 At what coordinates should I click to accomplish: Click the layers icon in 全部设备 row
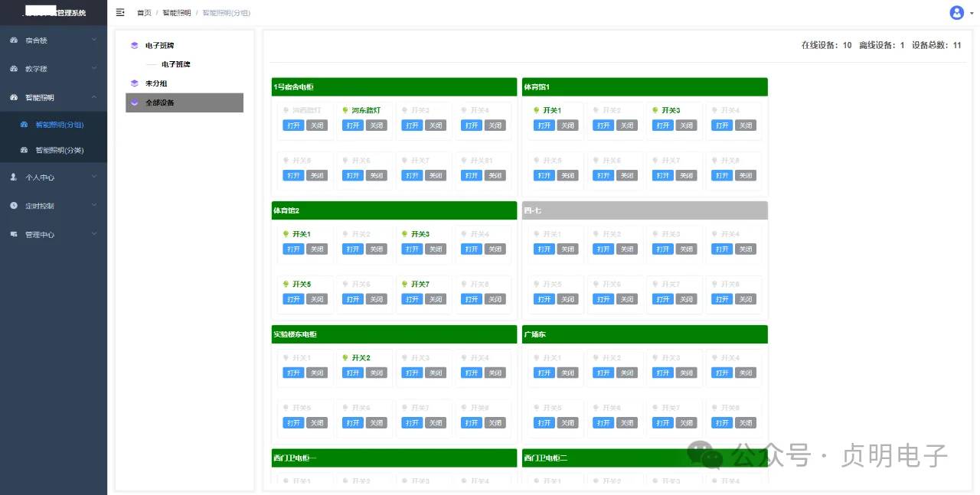[x=135, y=103]
